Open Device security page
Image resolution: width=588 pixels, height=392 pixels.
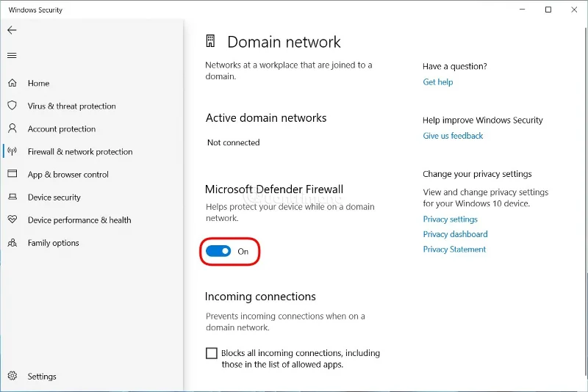pyautogui.click(x=54, y=197)
